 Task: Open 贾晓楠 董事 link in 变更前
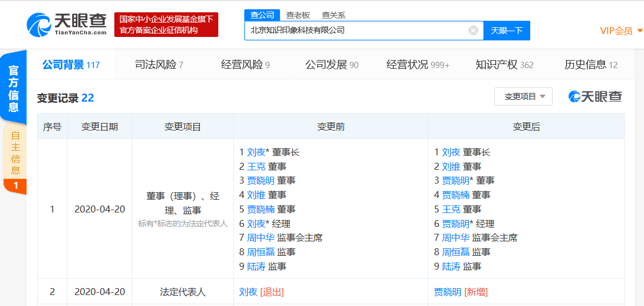260,209
